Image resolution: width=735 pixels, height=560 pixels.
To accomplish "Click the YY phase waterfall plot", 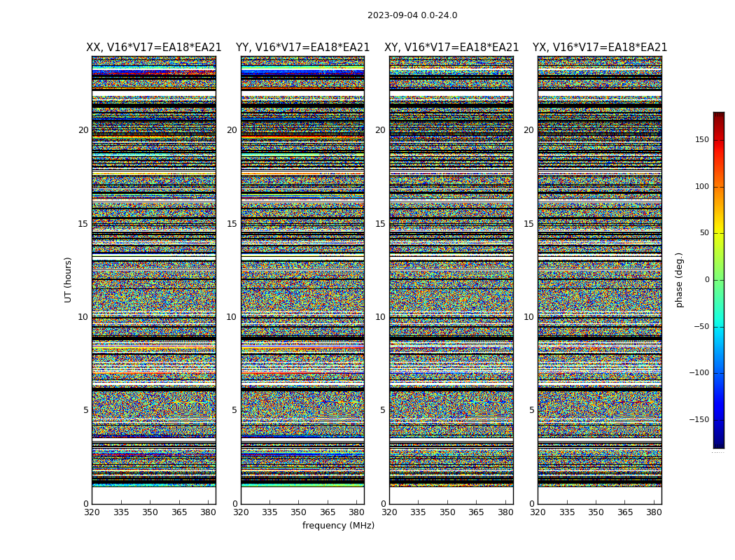I will [x=303, y=280].
